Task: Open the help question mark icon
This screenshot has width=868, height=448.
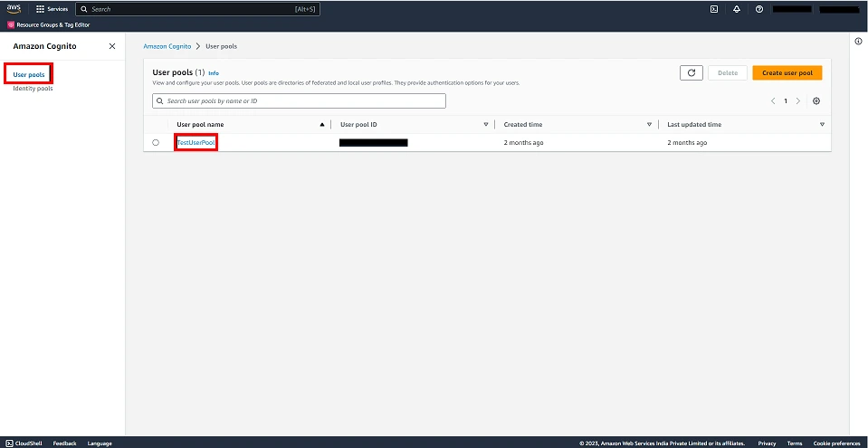Action: (x=759, y=9)
